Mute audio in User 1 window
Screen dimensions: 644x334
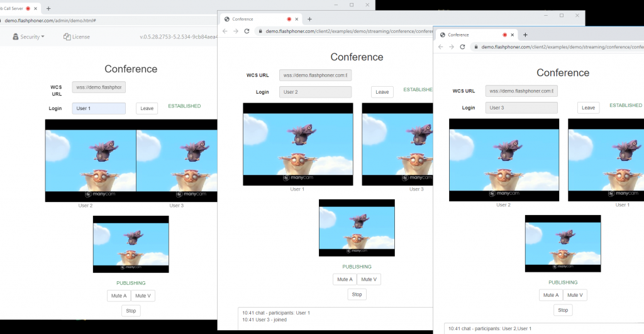coord(119,296)
